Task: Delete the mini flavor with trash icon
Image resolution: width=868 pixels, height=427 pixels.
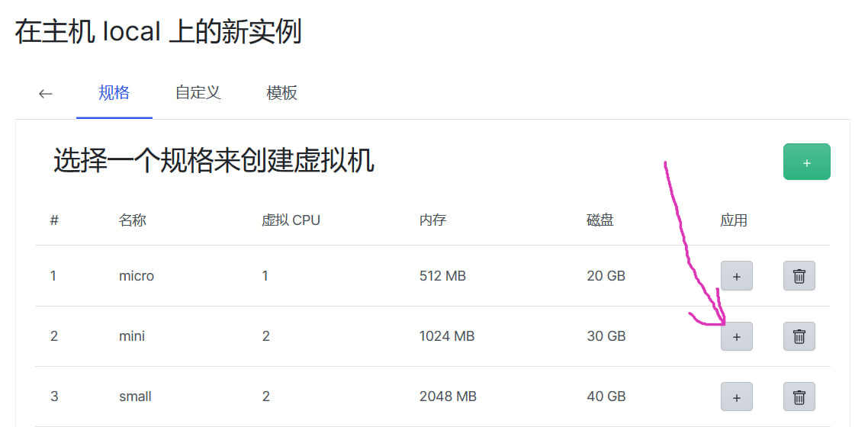Action: point(799,336)
